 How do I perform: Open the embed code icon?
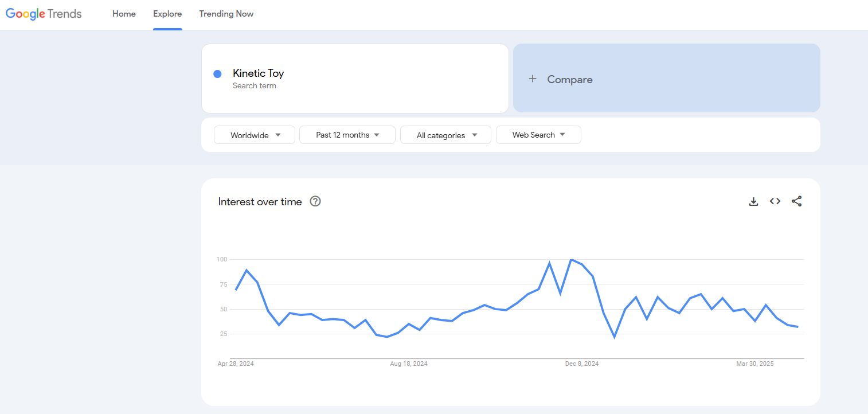(x=775, y=201)
